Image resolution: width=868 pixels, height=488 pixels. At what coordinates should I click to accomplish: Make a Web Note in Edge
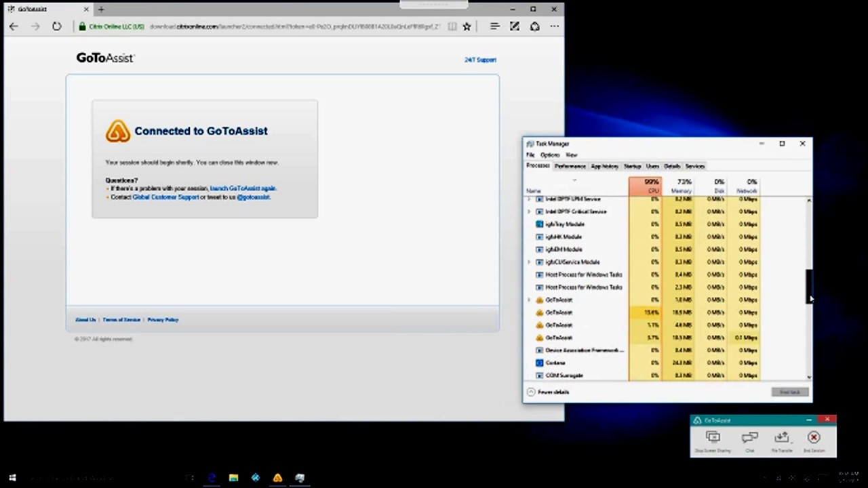point(515,26)
